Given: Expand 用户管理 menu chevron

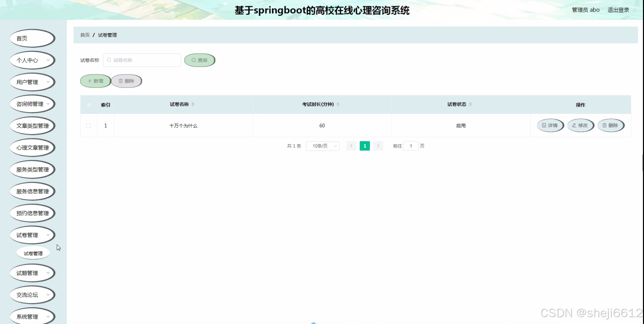Looking at the screenshot, I should click(x=48, y=82).
